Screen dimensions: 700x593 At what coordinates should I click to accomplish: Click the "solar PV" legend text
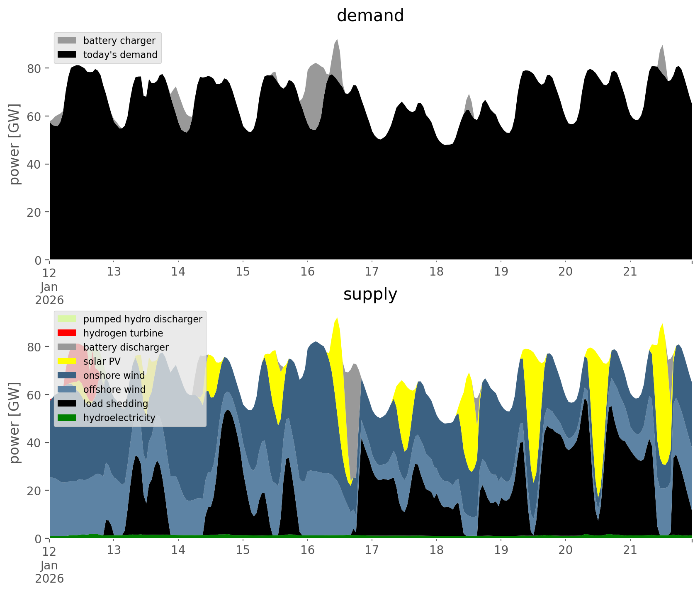[102, 361]
